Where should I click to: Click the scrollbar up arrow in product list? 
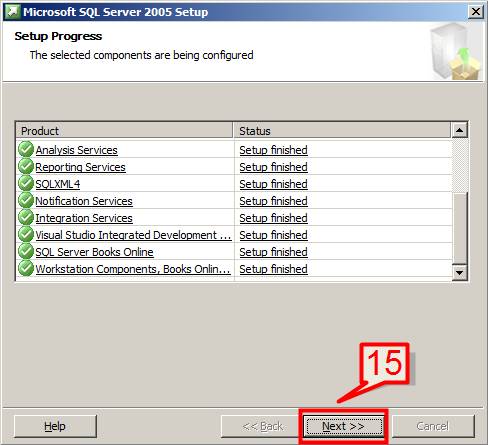(460, 130)
